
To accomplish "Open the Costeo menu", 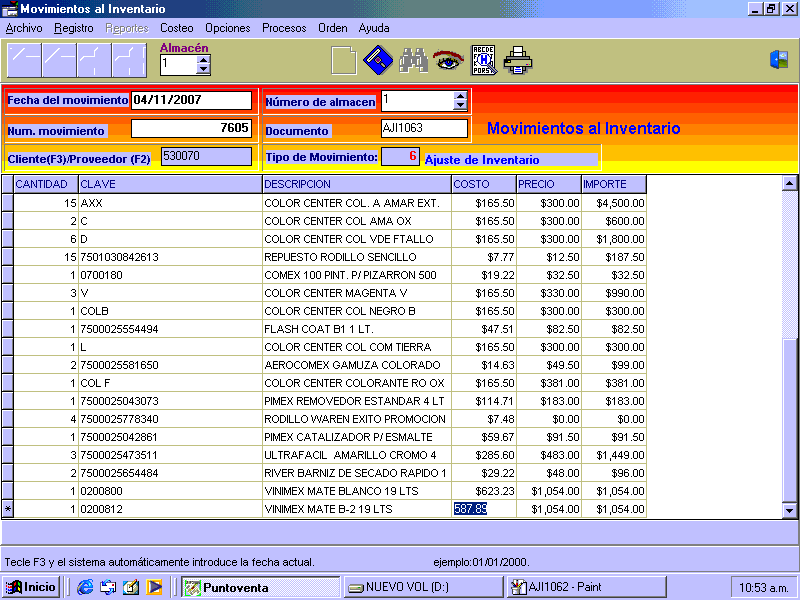I will point(177,28).
